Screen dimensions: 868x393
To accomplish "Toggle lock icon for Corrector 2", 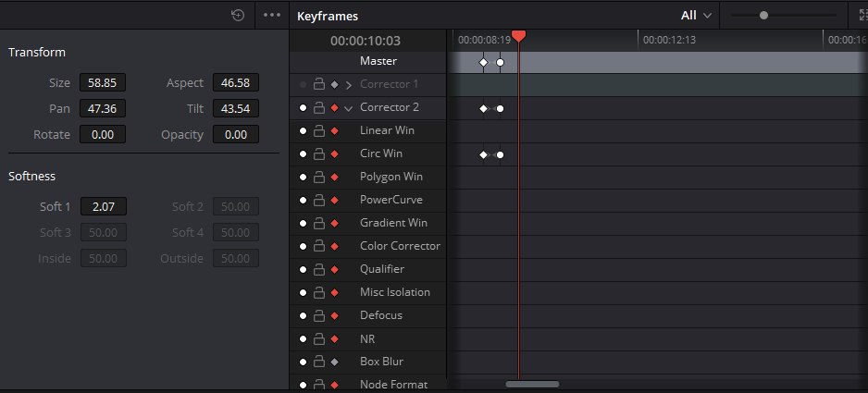I will [x=318, y=107].
